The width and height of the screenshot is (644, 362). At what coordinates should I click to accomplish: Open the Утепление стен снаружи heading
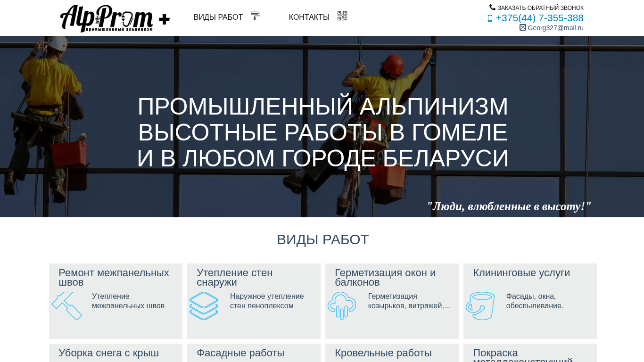235,278
